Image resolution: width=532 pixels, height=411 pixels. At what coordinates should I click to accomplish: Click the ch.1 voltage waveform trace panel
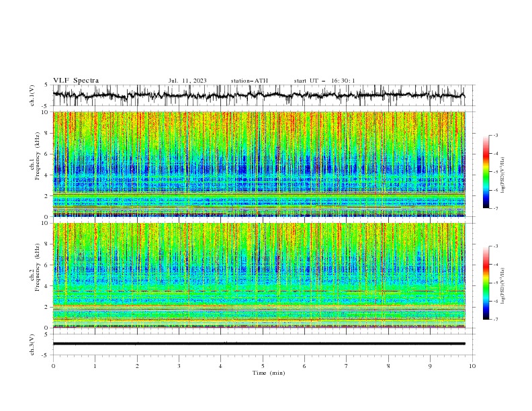pyautogui.click(x=264, y=95)
